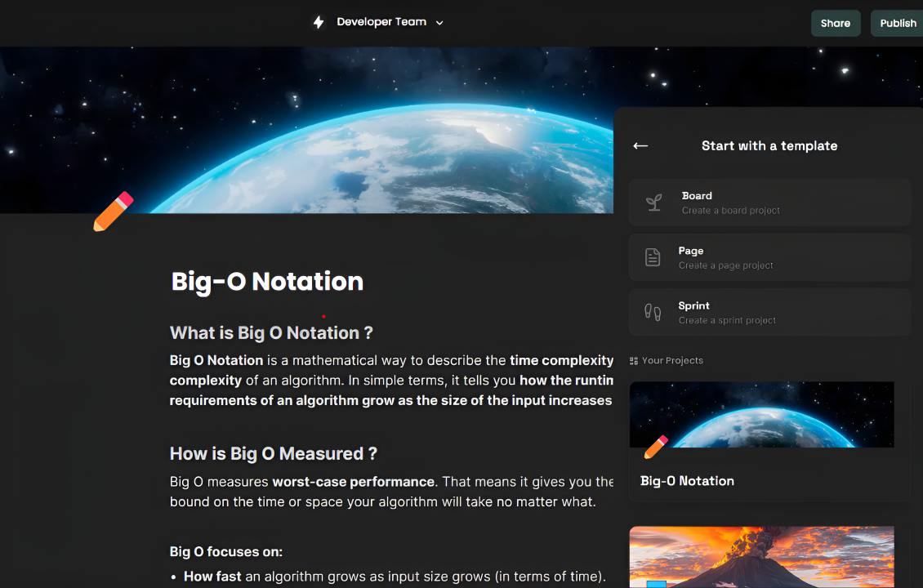Image resolution: width=923 pixels, height=588 pixels.
Task: Click "Create a board project" description
Action: 730,211
